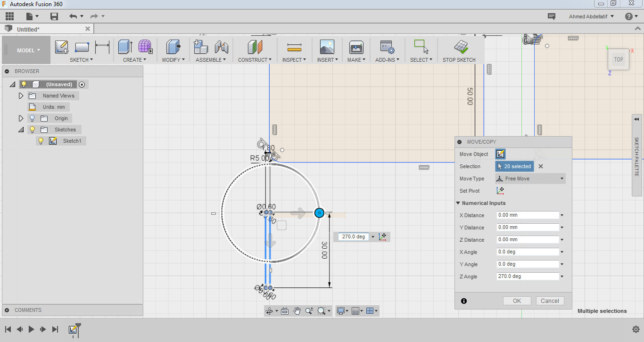The image size is (644, 342).
Task: Click the Save disk icon
Action: [x=54, y=16]
